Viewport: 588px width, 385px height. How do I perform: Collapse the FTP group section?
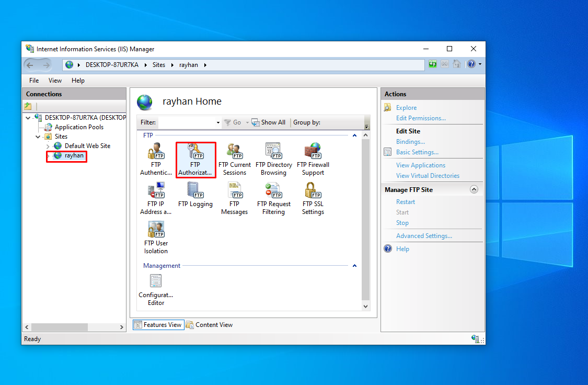point(354,135)
